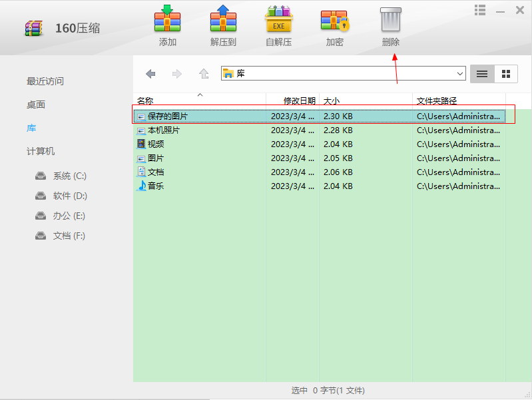
Task: Open 计算机 in the sidebar
Action: [41, 151]
